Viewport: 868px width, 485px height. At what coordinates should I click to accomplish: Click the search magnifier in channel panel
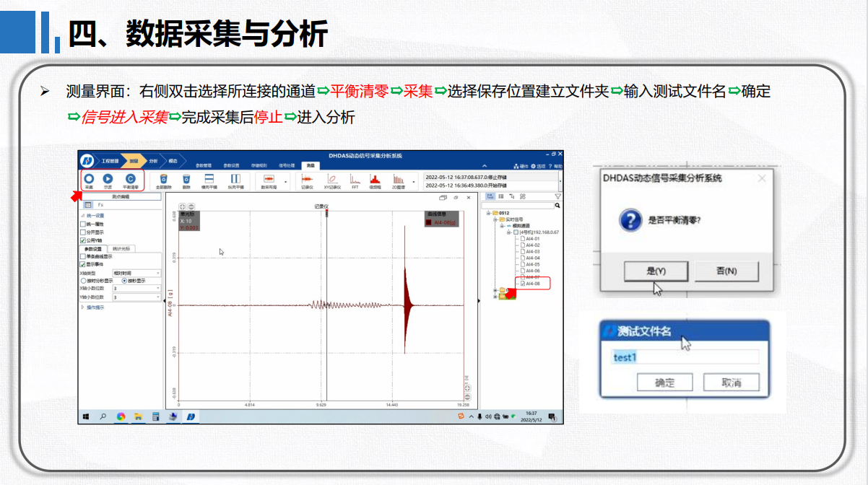pos(557,205)
